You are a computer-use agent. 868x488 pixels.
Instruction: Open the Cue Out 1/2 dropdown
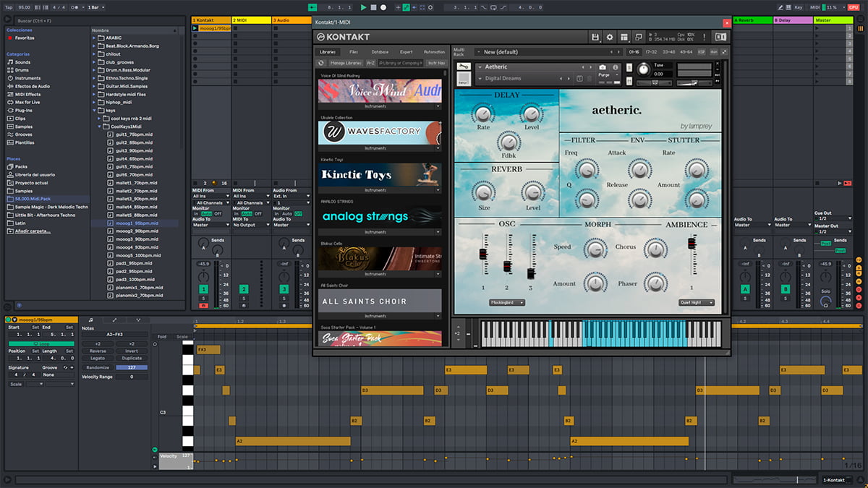pos(833,218)
